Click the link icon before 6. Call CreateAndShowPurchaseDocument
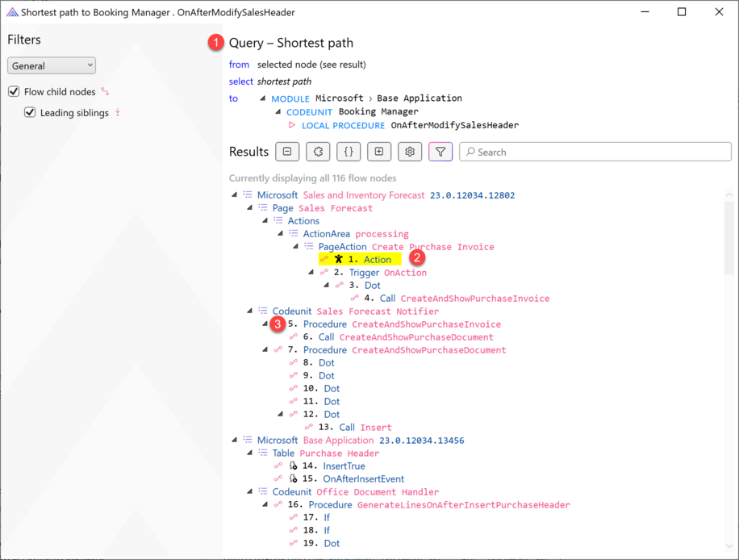 tap(293, 336)
